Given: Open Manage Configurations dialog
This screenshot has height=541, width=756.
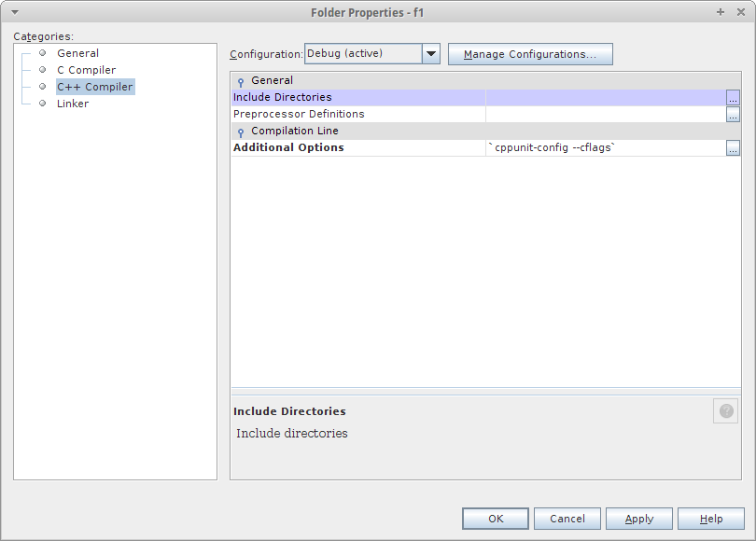Looking at the screenshot, I should tap(530, 54).
